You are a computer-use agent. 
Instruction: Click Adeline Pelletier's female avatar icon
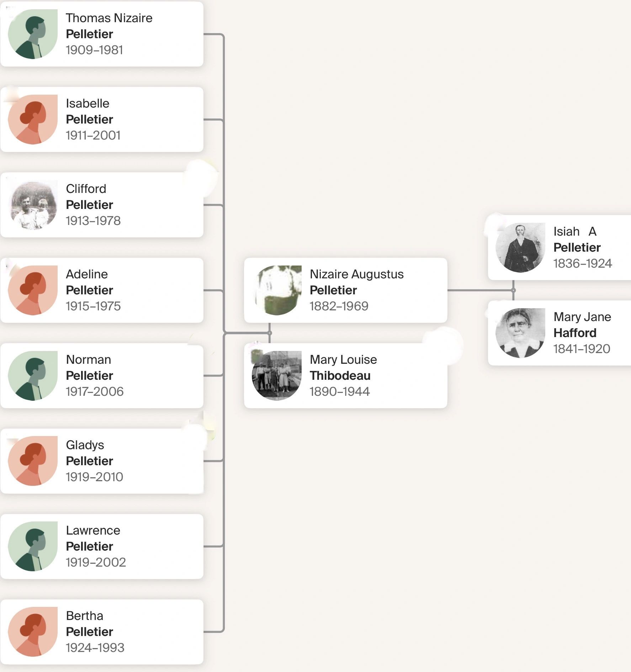point(33,290)
